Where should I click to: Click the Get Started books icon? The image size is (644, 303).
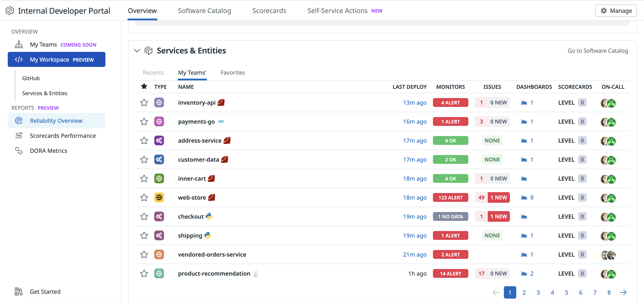pos(19,292)
